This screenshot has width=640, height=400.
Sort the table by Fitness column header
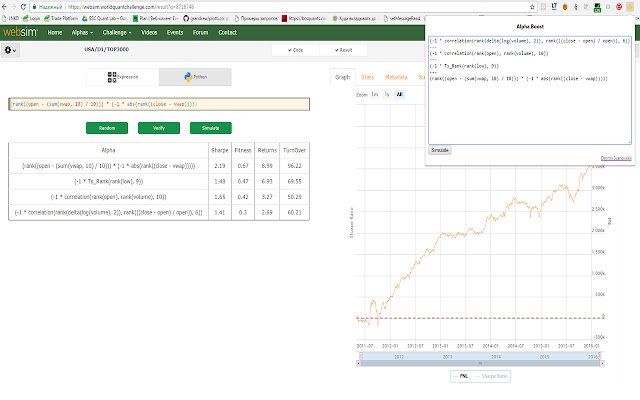pyautogui.click(x=243, y=150)
